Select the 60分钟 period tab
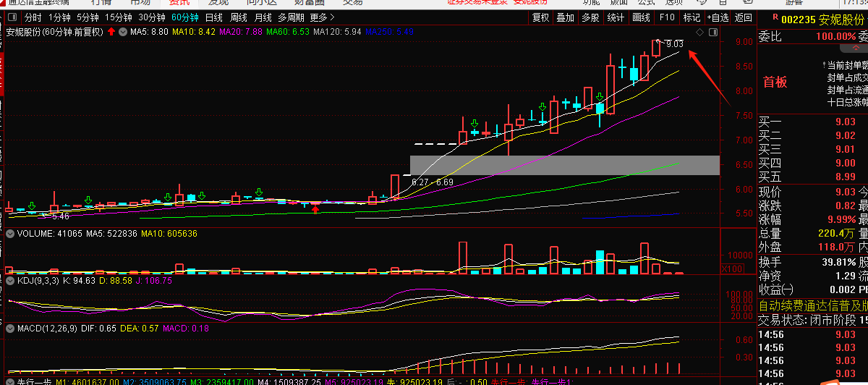The width and height of the screenshot is (868, 385). pos(185,17)
